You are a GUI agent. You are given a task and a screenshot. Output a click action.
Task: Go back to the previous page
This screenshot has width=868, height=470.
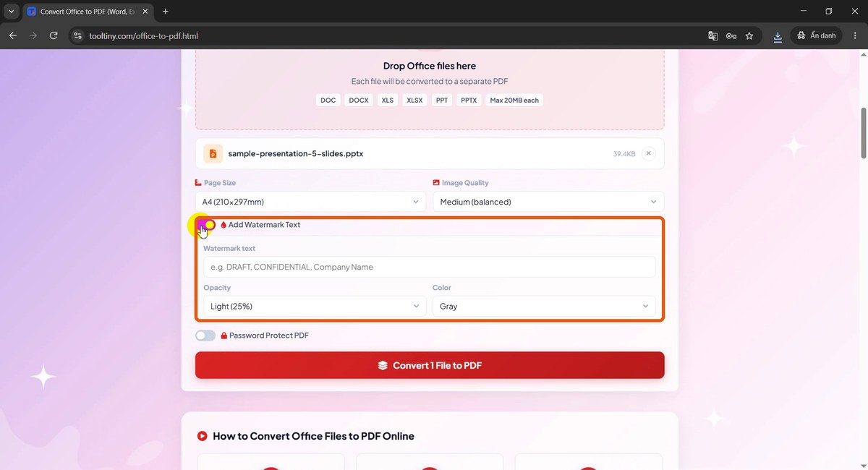coord(13,35)
